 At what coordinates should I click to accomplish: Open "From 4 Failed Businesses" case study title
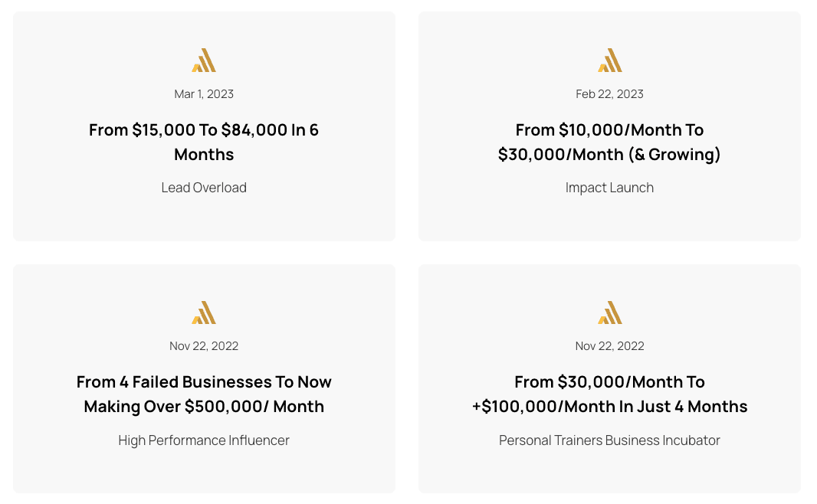204,394
